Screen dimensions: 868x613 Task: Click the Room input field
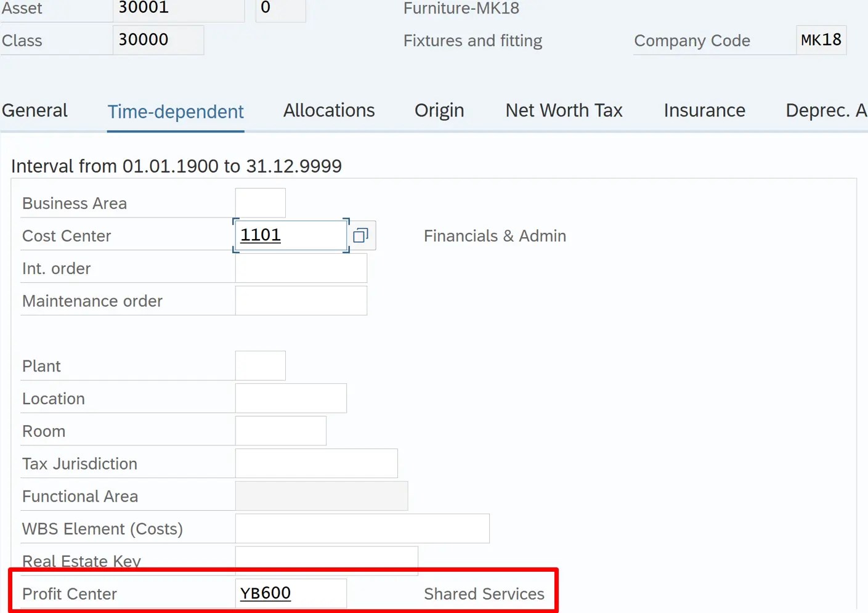coord(279,431)
